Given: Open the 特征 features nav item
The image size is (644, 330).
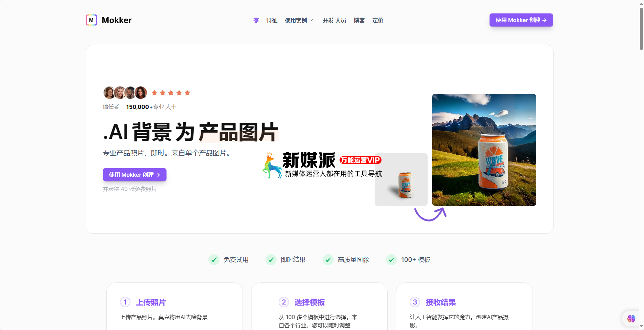Looking at the screenshot, I should tap(272, 20).
